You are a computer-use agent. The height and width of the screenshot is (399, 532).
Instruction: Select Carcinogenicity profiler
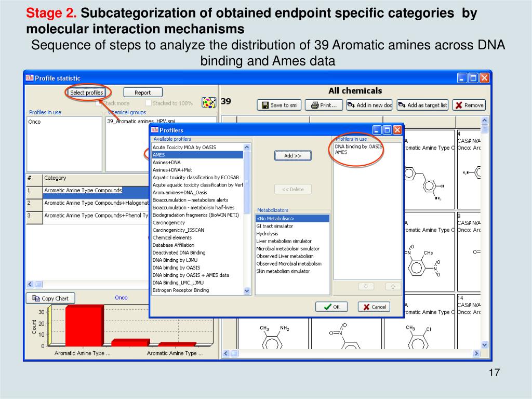pyautogui.click(x=197, y=222)
